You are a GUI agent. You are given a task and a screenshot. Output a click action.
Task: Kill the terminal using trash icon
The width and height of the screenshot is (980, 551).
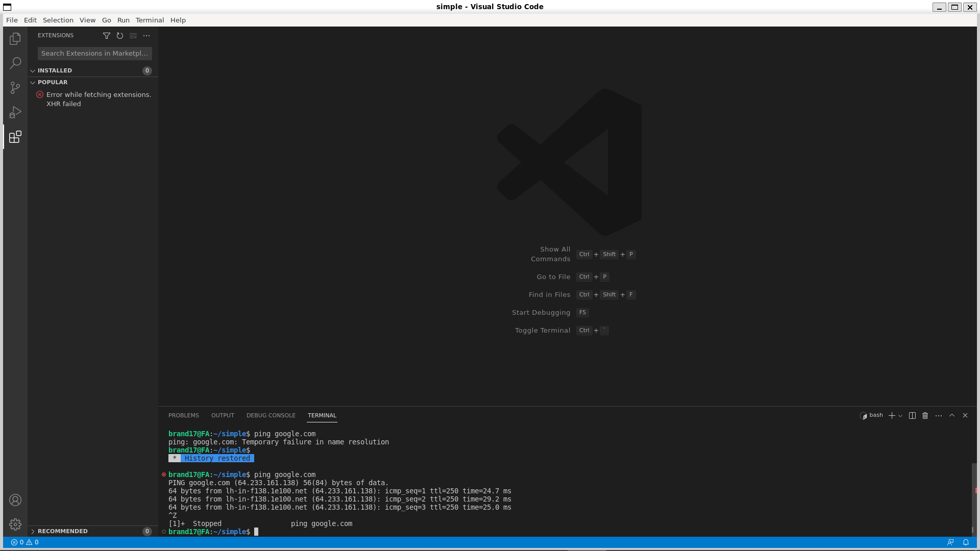click(925, 415)
